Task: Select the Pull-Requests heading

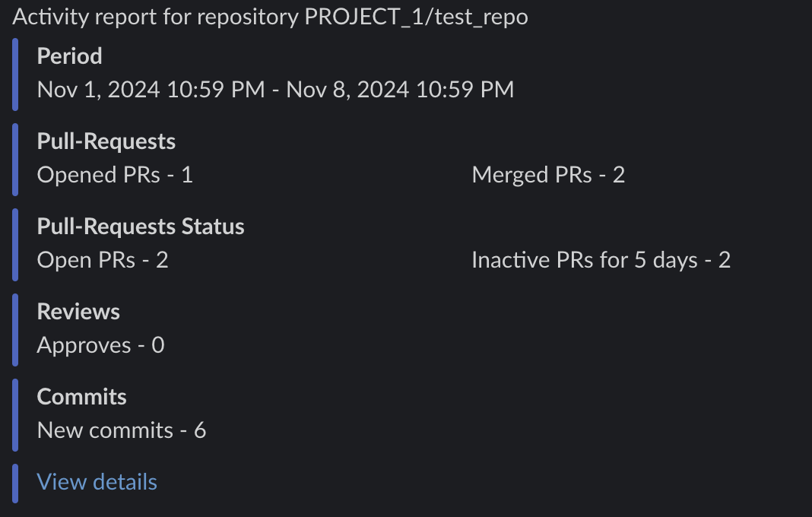Action: point(106,141)
